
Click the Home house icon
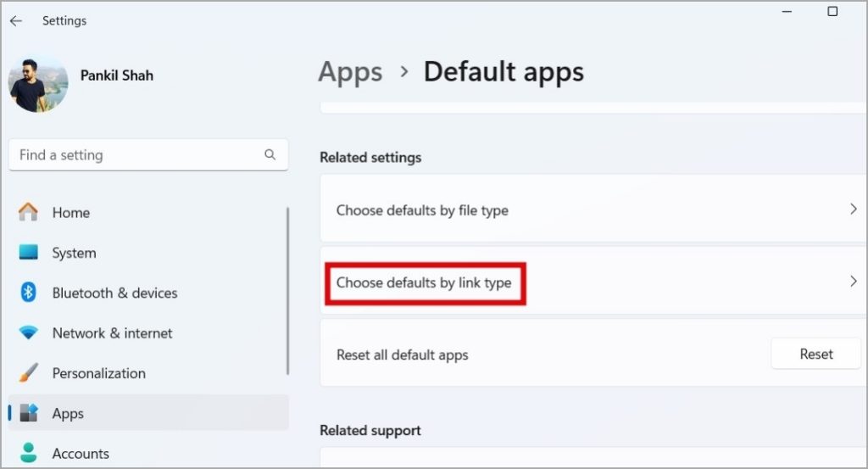pos(28,212)
